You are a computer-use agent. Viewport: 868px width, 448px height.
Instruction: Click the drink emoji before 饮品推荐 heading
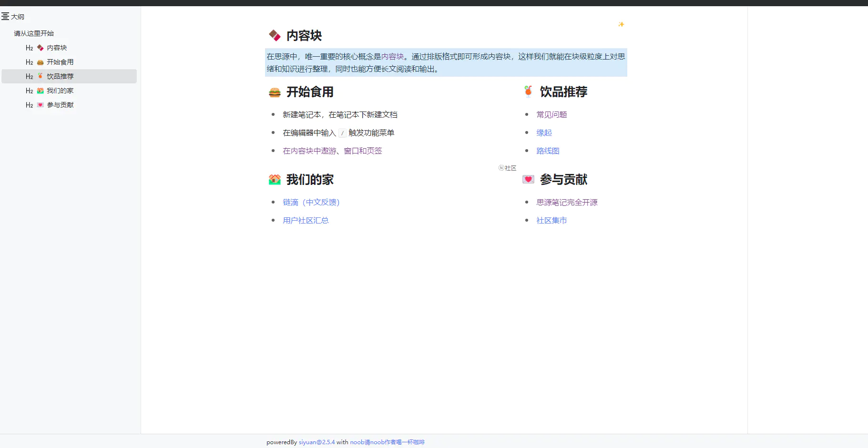[x=528, y=92]
